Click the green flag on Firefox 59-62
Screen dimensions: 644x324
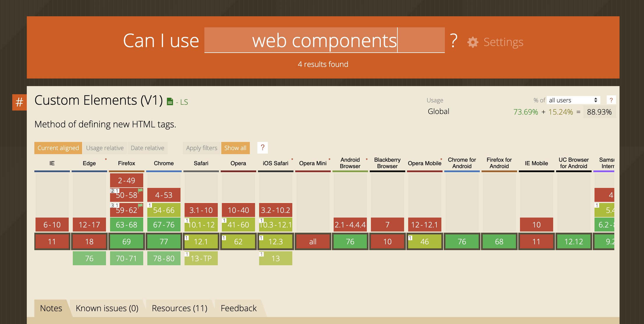click(140, 205)
